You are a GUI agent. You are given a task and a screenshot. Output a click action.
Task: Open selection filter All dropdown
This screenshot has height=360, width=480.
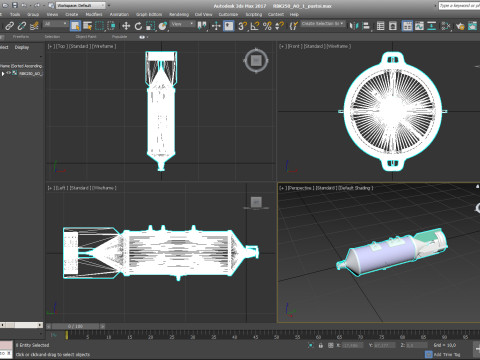[x=56, y=24]
